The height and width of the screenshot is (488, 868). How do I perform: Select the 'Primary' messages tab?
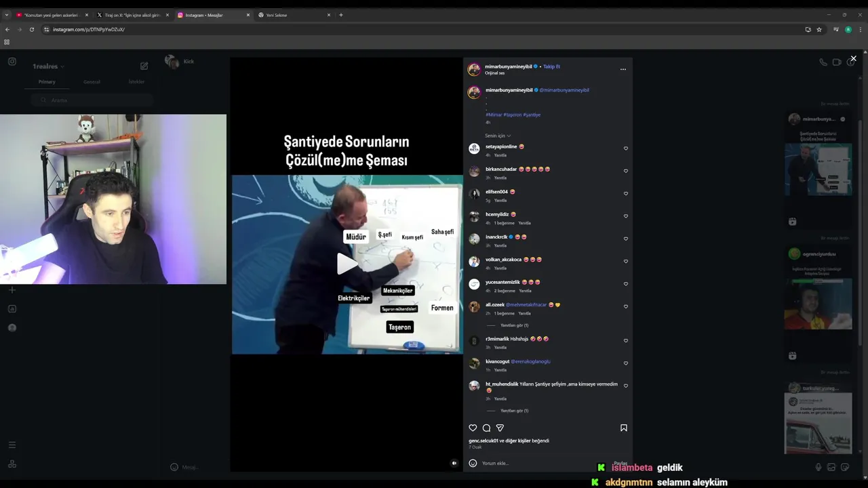tap(47, 82)
